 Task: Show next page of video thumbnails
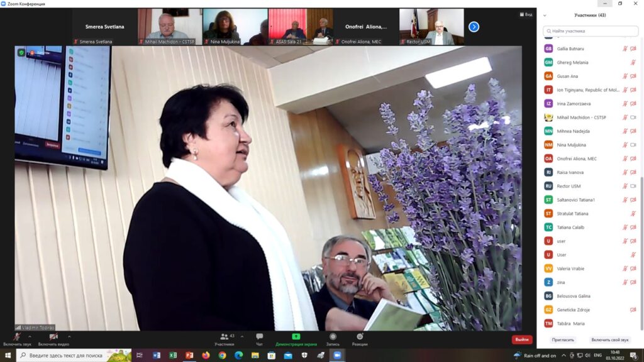coord(474,27)
